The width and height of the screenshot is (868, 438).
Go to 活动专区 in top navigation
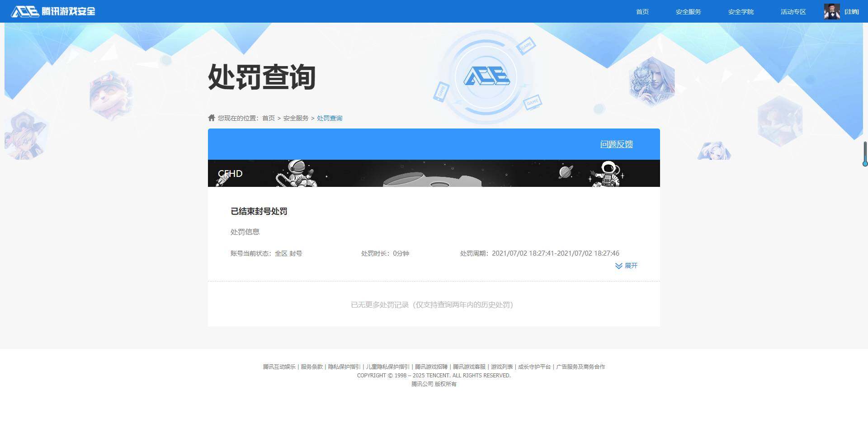coord(793,12)
